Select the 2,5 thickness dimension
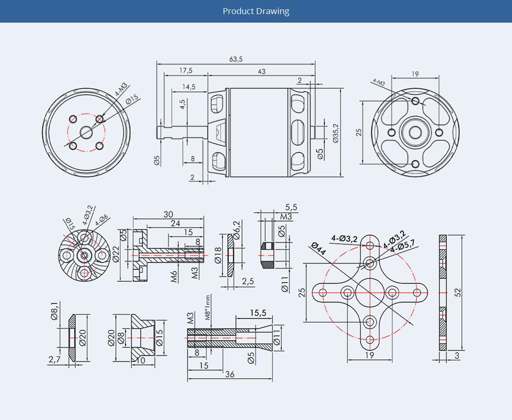This screenshot has height=420, width=512. click(x=248, y=281)
